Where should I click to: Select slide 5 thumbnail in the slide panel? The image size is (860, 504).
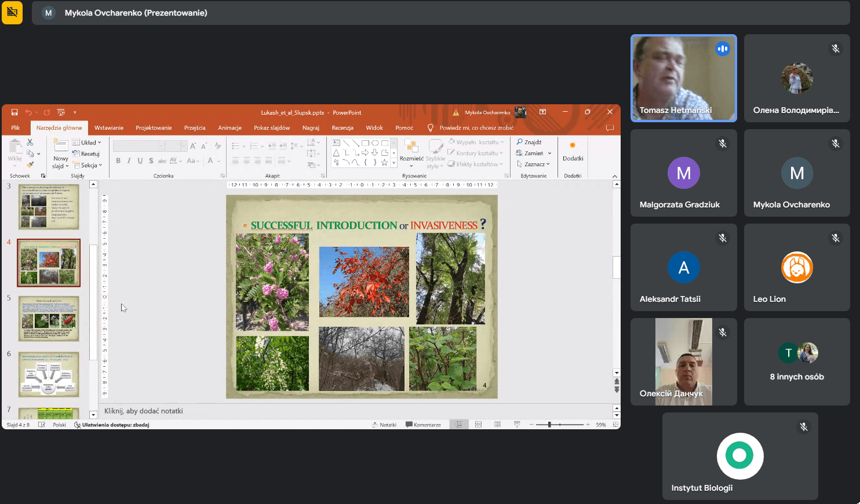click(49, 319)
